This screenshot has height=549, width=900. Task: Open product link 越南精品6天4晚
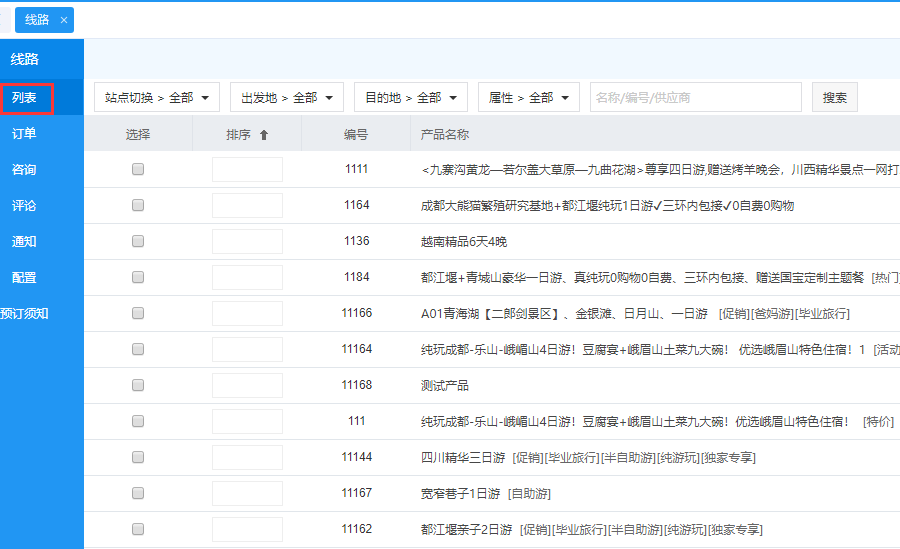(x=464, y=242)
